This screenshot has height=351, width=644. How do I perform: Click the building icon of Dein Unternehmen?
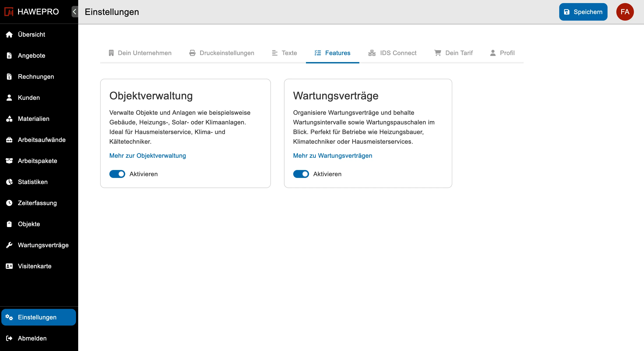111,53
